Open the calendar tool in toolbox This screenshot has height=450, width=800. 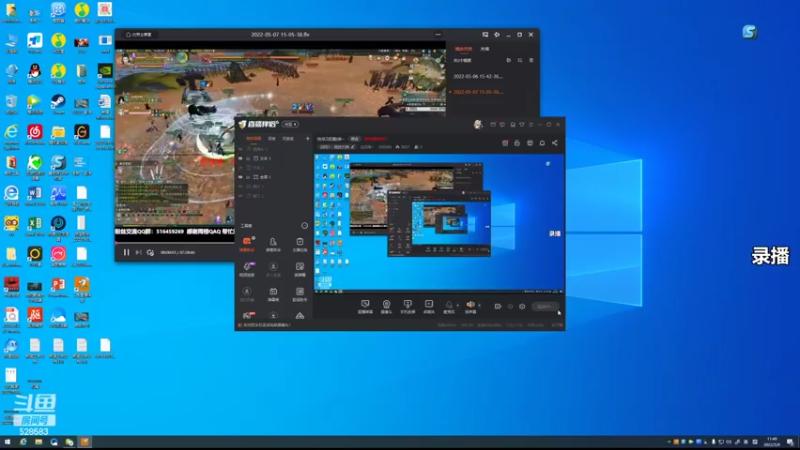(x=273, y=293)
